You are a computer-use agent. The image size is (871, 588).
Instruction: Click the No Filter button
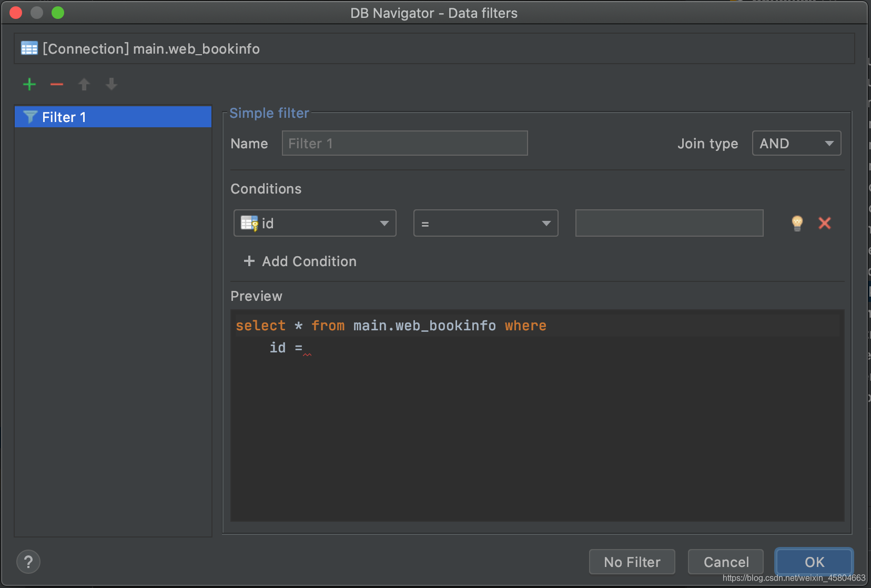632,562
